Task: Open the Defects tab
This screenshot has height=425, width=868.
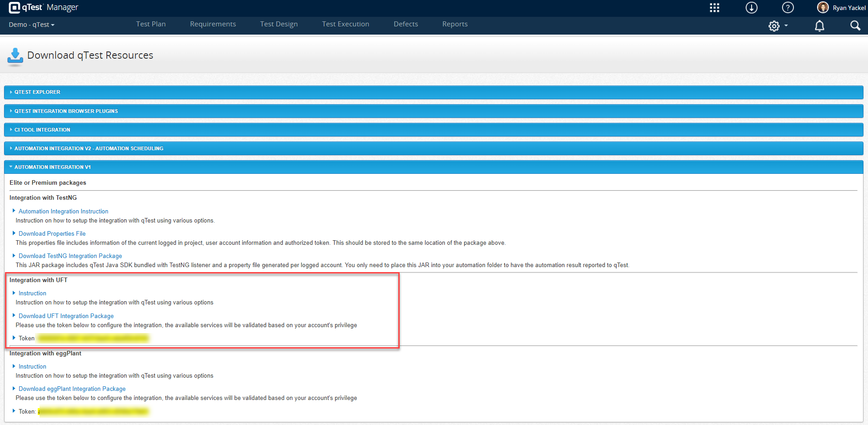Action: tap(406, 24)
